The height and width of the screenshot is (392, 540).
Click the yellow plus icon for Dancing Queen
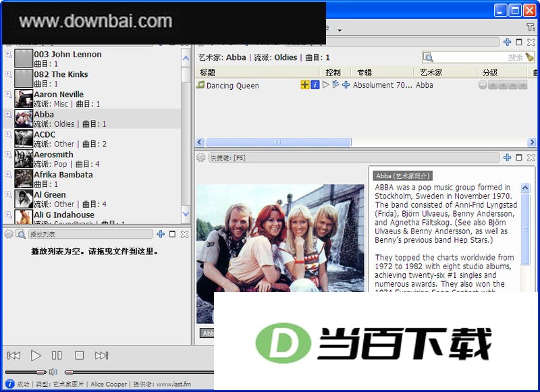click(305, 84)
